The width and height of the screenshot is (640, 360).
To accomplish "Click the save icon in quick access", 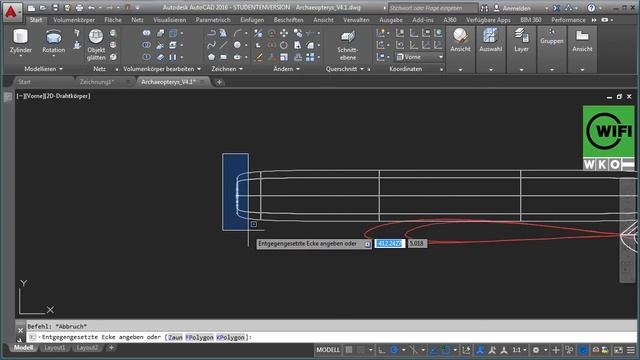I will (x=55, y=8).
